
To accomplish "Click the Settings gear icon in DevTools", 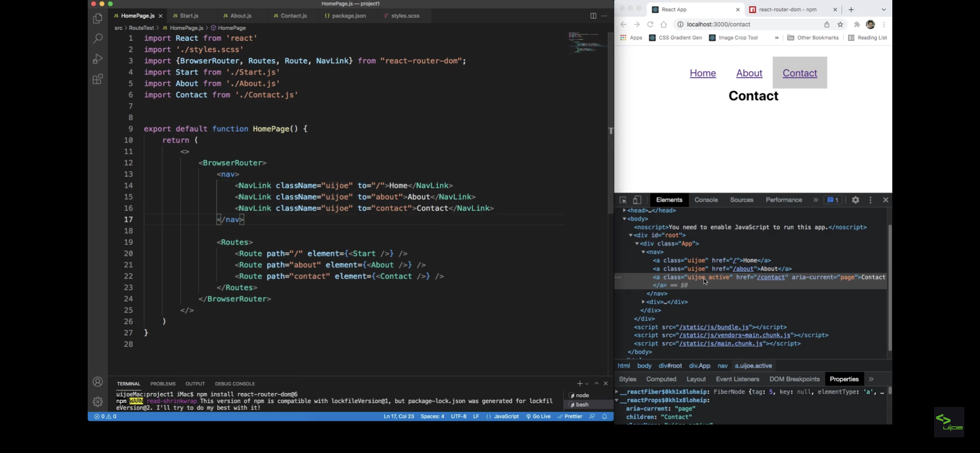I will (856, 200).
